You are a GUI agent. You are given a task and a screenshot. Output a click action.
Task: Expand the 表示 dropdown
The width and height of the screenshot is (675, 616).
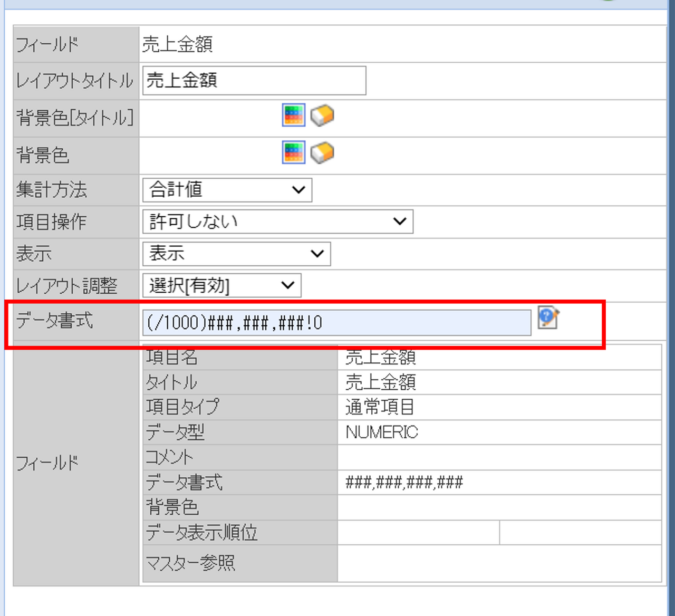tap(236, 254)
